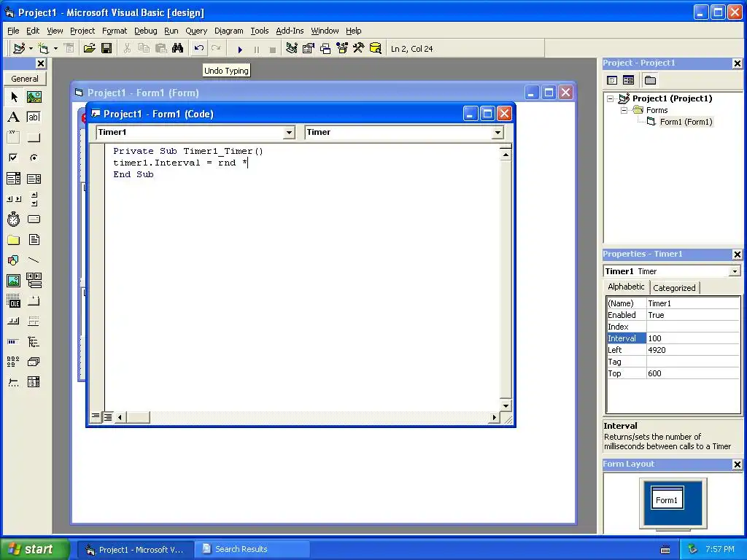Open the Timer procedure dropdown in code window
Screen dimensions: 747x560
498,133
